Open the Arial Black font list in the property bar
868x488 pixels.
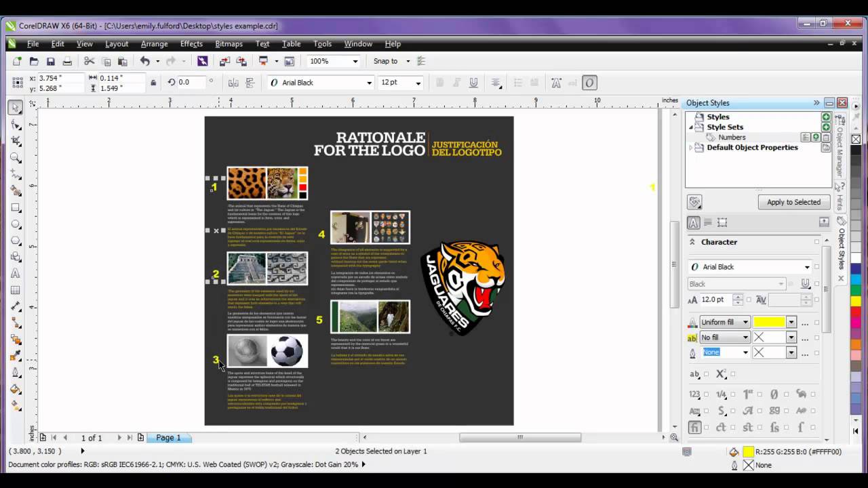point(369,83)
